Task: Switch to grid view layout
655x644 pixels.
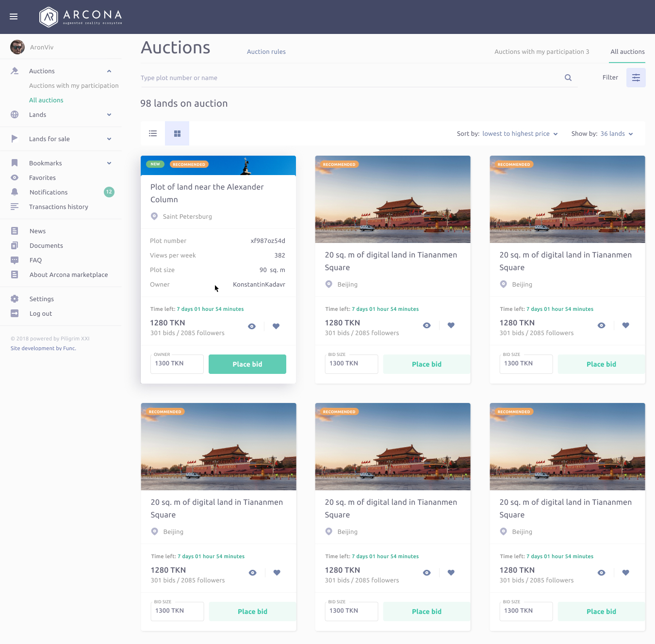Action: tap(177, 133)
